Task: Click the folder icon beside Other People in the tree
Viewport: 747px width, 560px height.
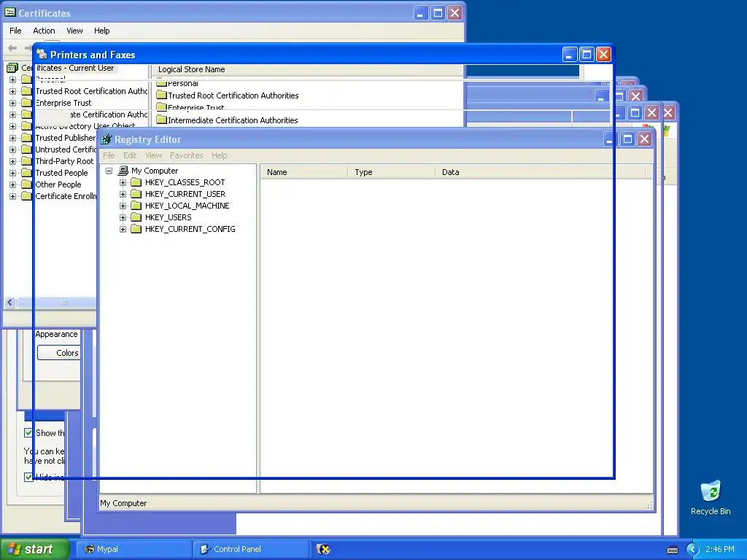Action: point(27,184)
